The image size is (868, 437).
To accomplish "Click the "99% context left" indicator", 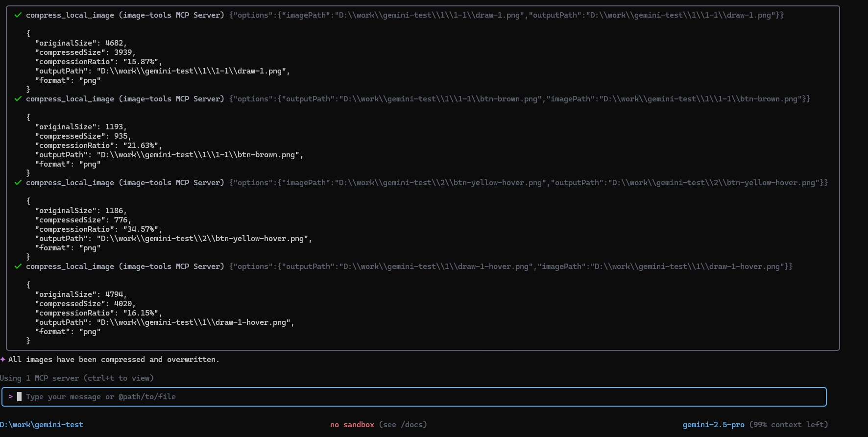I will pos(789,425).
